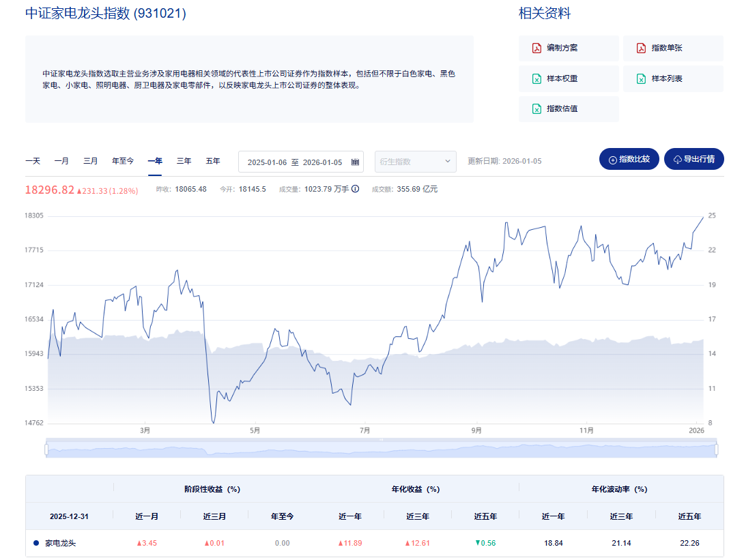Viewport: 744px width, 560px height.
Task: Select the 年至今 time range tab
Action: [x=123, y=161]
